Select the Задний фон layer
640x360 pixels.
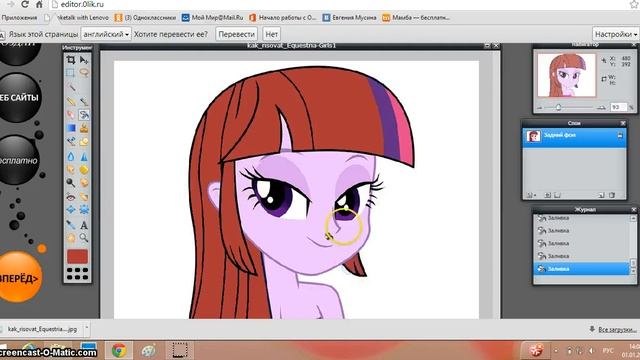[x=574, y=138]
